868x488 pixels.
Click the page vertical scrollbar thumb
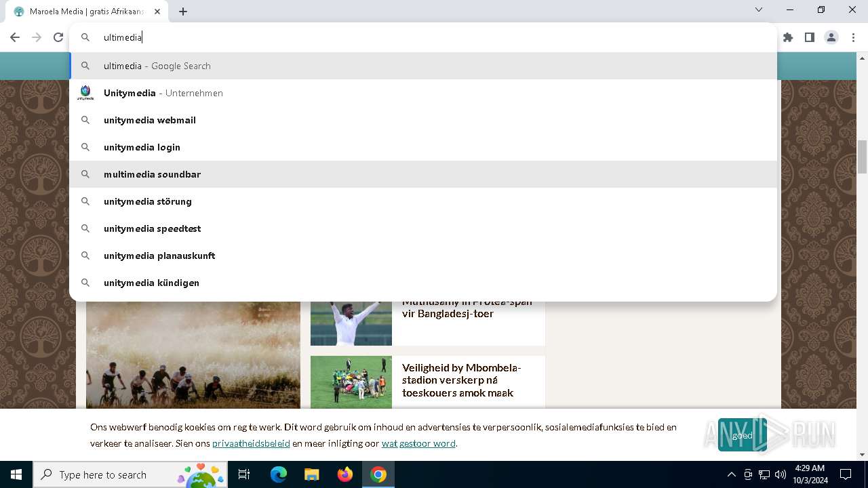(863, 157)
